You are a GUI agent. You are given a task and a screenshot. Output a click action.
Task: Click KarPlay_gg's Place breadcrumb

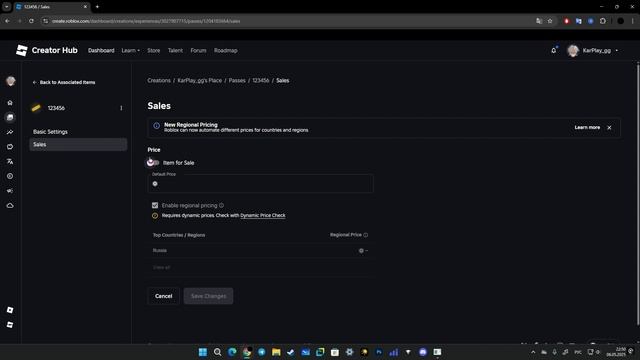200,80
